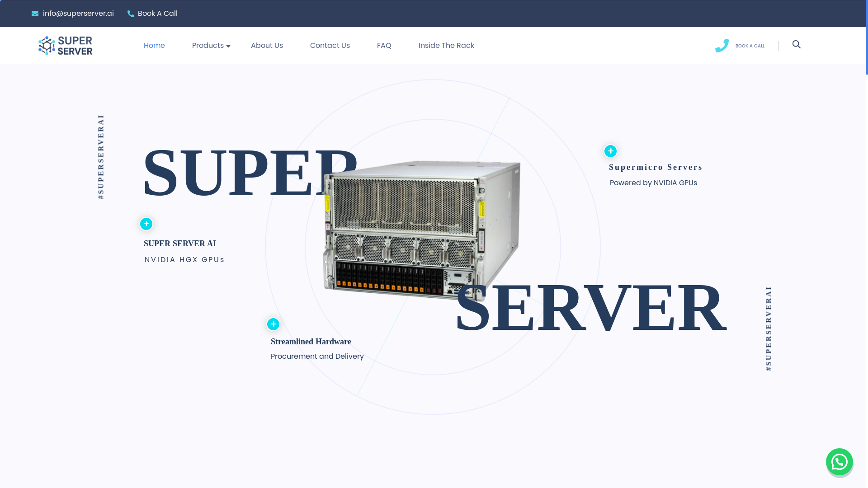Image resolution: width=868 pixels, height=488 pixels.
Task: Click plus marker above Streamlined Hardware
Action: 273,324
